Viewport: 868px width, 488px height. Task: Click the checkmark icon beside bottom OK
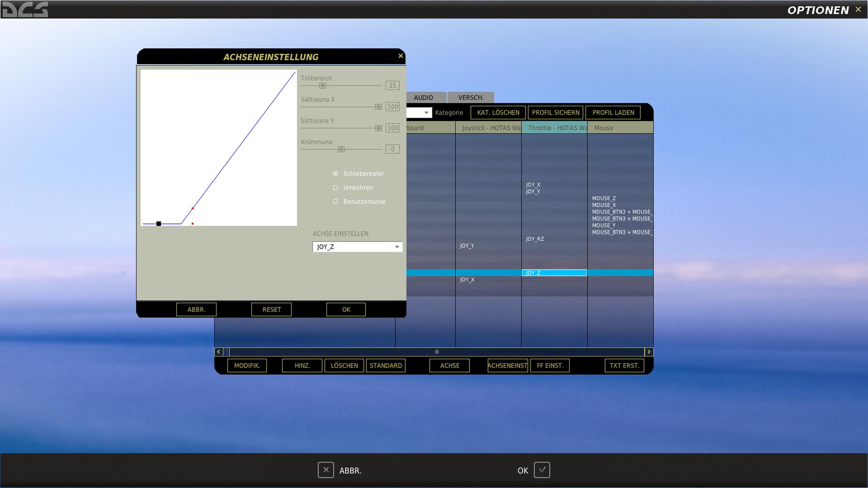tap(542, 470)
